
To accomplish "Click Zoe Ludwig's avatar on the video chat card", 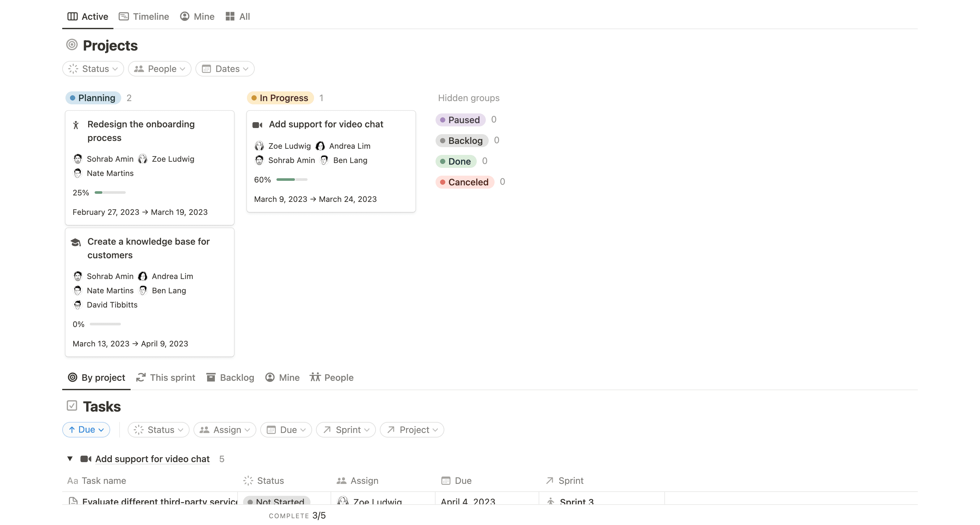I will point(259,146).
